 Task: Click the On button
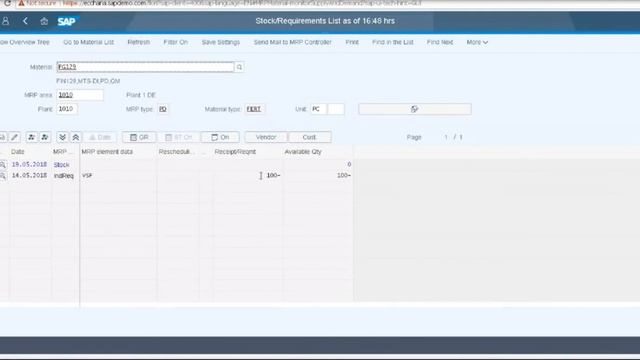220,137
